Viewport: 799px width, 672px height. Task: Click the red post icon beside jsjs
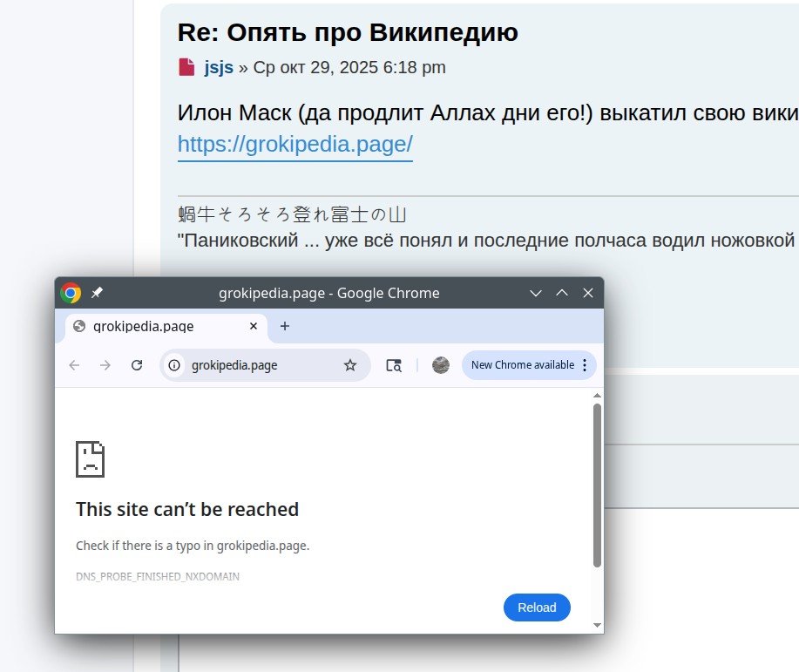186,66
